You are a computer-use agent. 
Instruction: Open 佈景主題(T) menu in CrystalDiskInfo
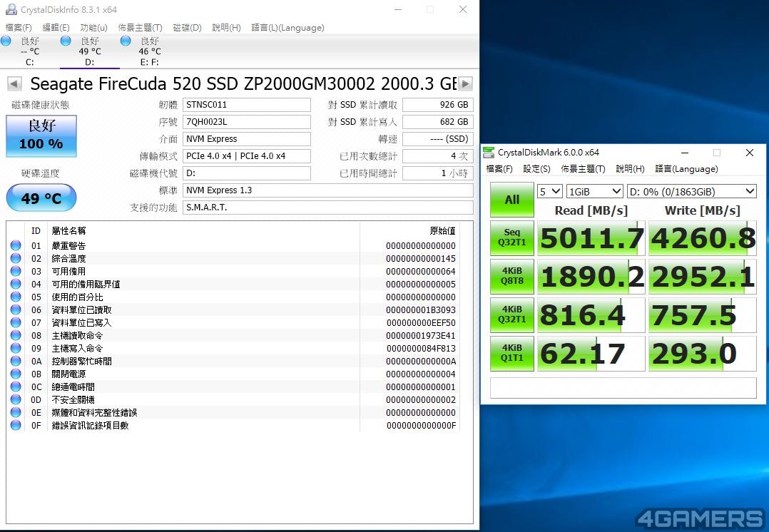pos(140,28)
